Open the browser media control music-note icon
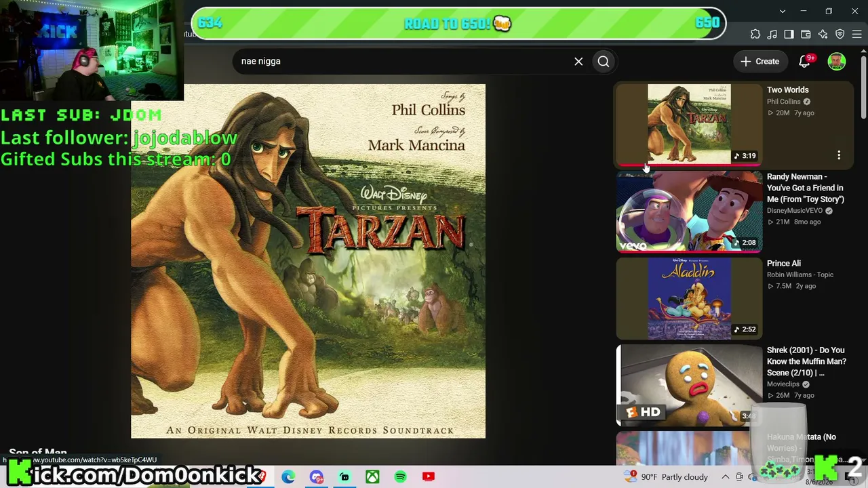 (x=772, y=34)
